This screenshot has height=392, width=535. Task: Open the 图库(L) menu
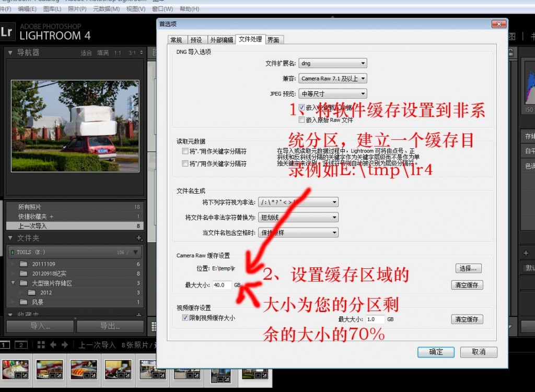(x=52, y=9)
